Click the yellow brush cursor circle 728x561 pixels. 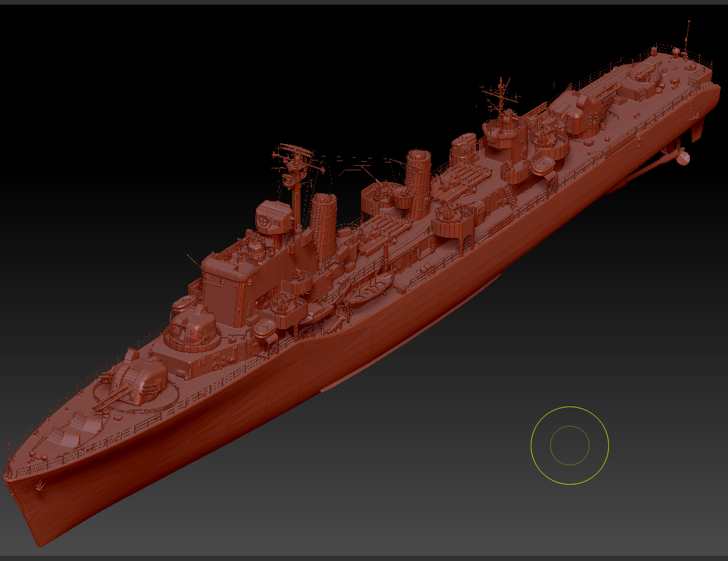point(569,445)
